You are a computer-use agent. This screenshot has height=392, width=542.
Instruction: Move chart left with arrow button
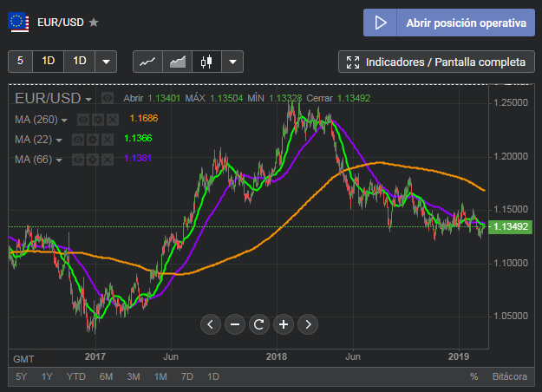(x=211, y=324)
